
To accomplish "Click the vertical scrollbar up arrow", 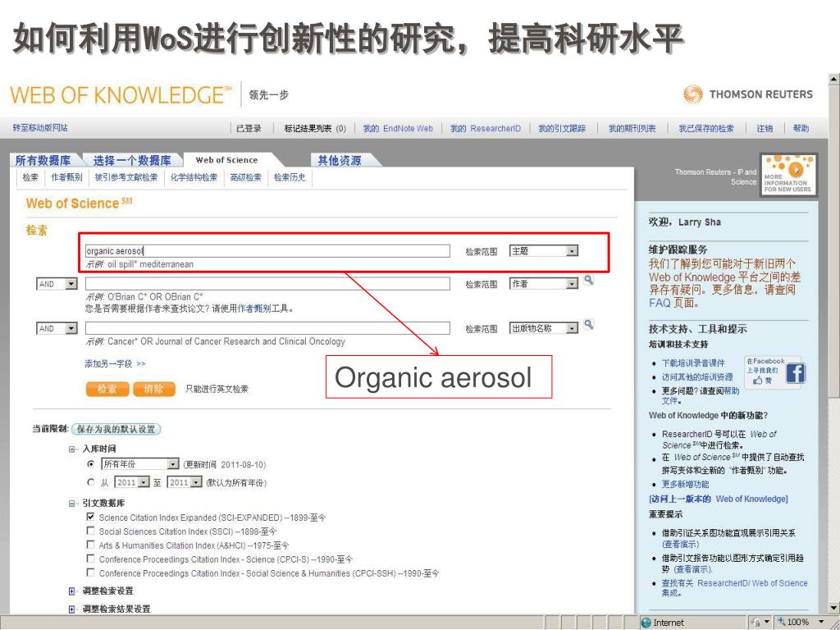I will point(833,80).
